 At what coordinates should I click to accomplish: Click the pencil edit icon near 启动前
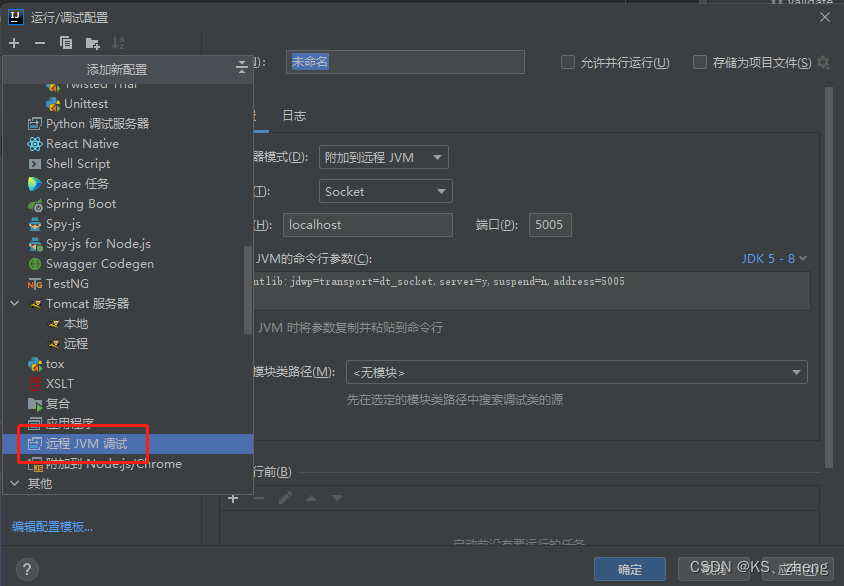(x=283, y=497)
